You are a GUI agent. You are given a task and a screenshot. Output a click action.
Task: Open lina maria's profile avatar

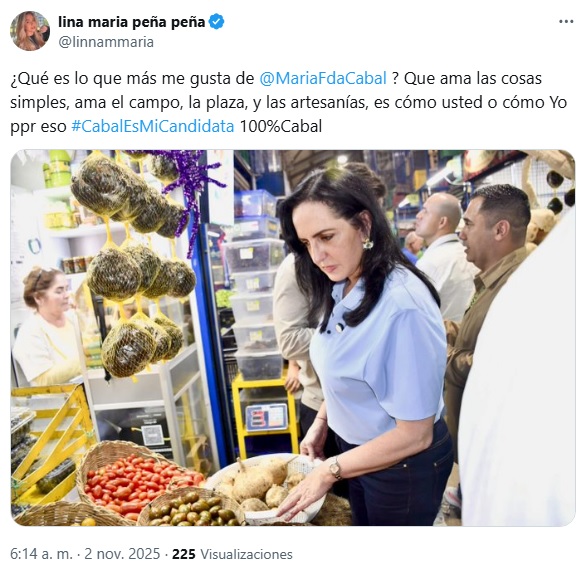click(30, 31)
